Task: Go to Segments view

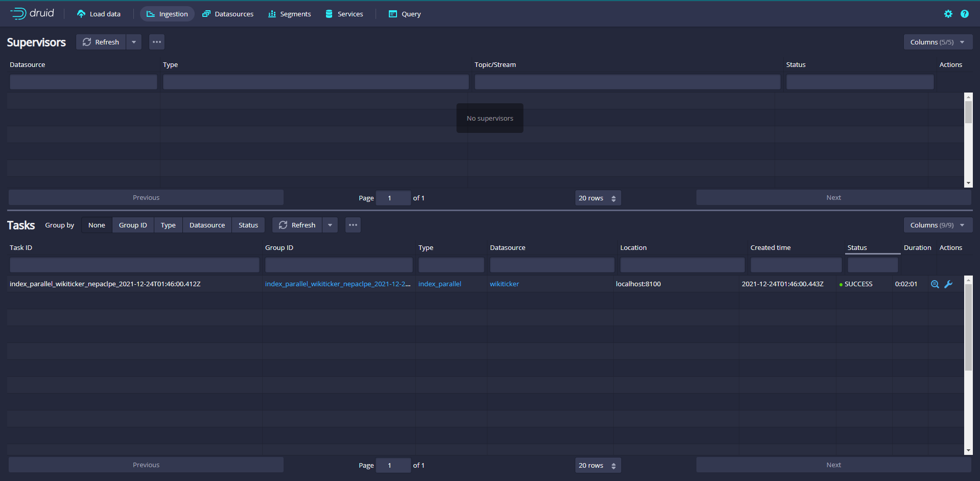Action: [x=290, y=14]
